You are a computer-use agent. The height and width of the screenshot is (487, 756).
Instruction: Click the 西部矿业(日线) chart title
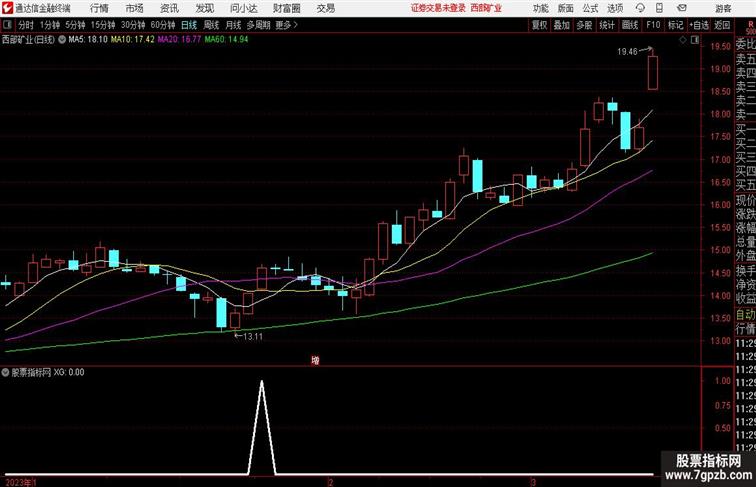tap(28, 40)
